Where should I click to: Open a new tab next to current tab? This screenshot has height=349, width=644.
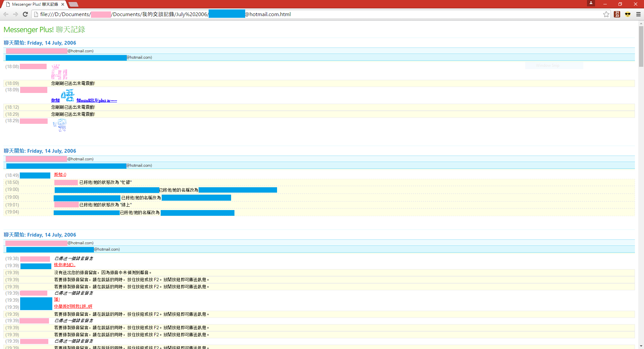tap(73, 4)
